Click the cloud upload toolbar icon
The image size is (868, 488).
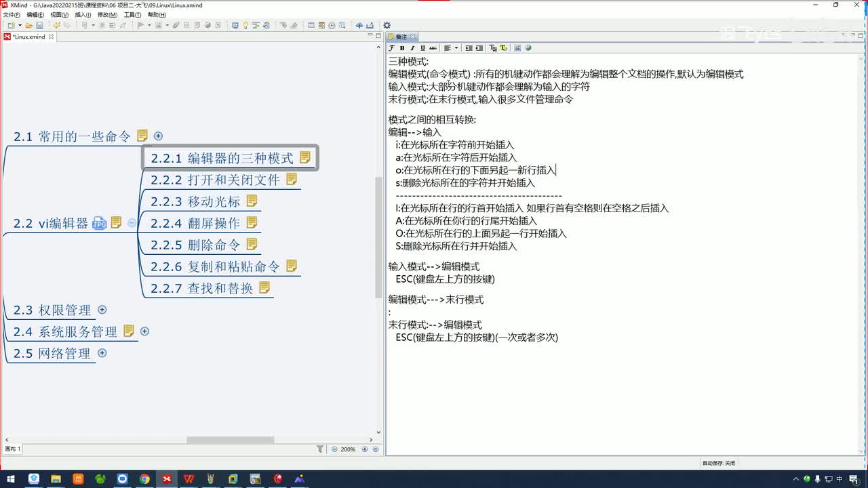point(359,26)
